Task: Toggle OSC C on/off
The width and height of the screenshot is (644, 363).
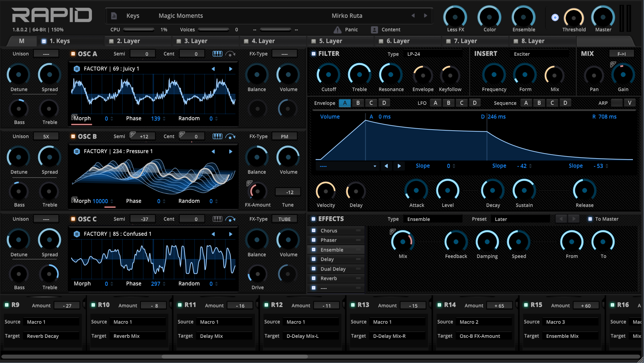Action: click(x=73, y=219)
